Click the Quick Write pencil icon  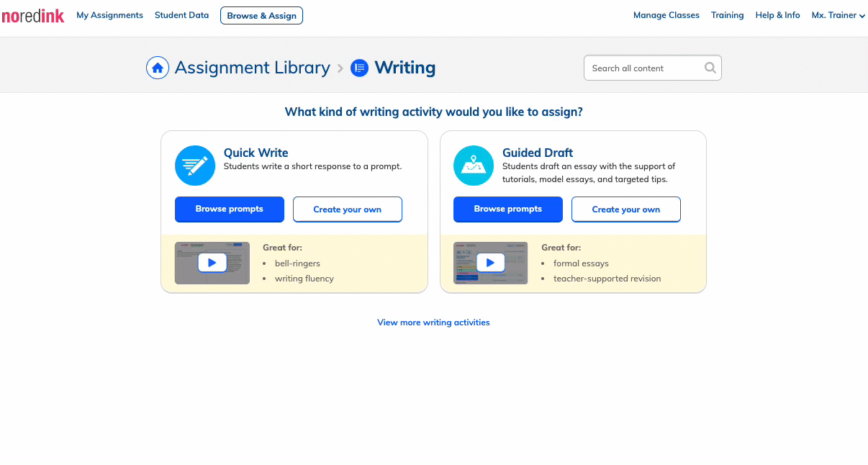tap(195, 166)
